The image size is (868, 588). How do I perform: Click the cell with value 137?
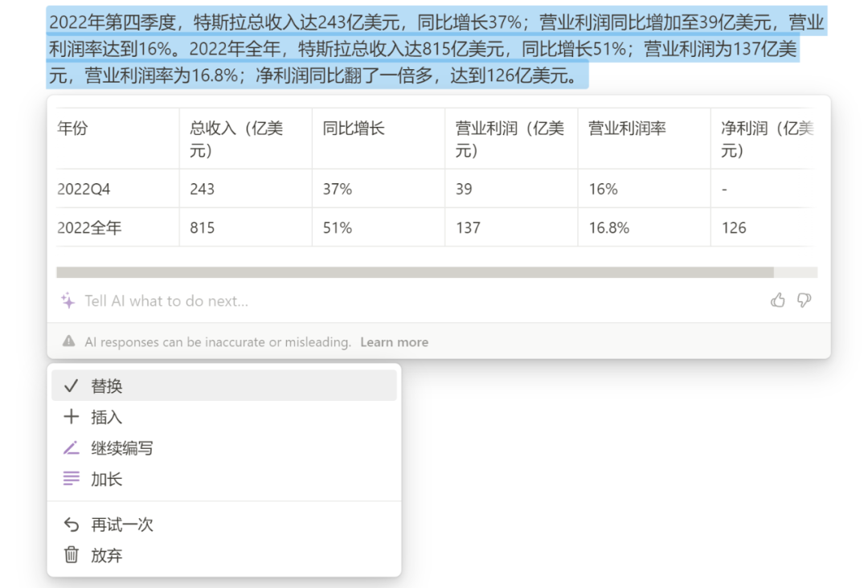511,227
